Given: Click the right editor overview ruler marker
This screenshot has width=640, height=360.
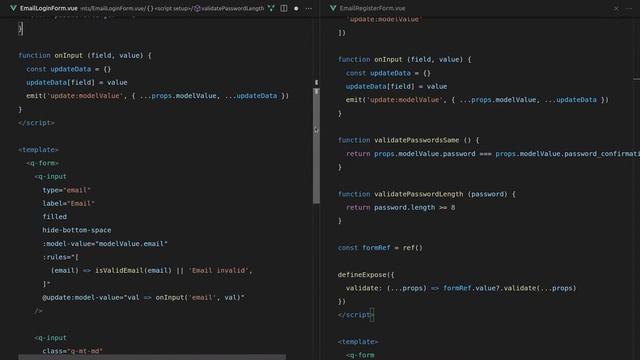Looking at the screenshot, I should pyautogui.click(x=636, y=79).
